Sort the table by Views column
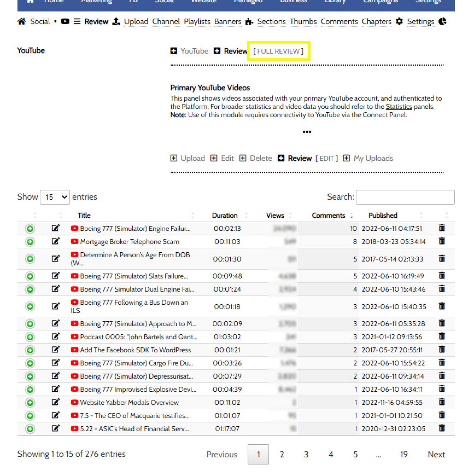The height and width of the screenshot is (476, 474). point(275,216)
